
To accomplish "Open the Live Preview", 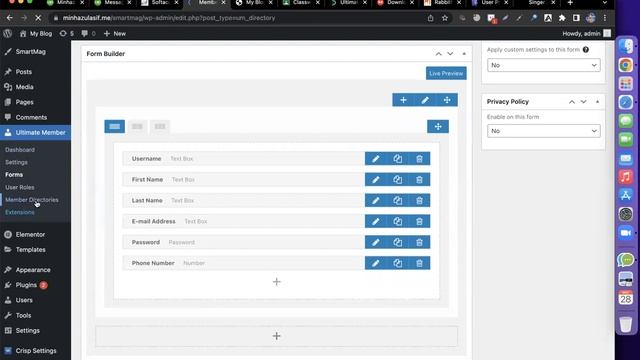I will pos(446,73).
